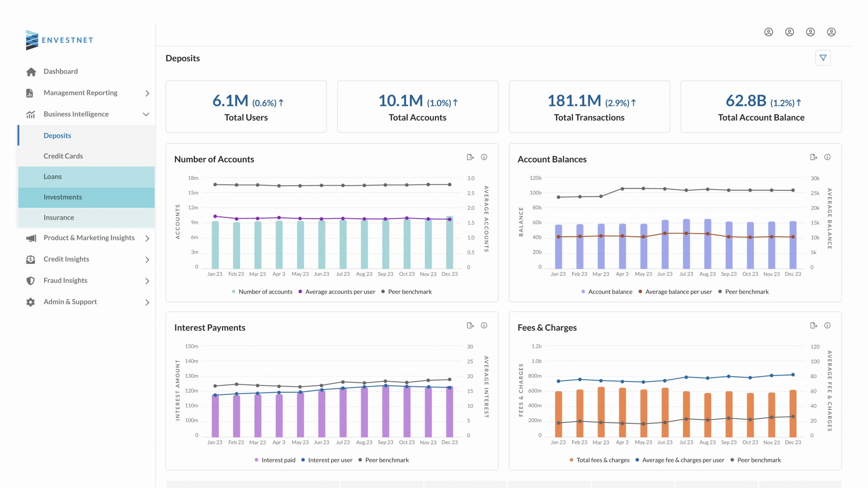Toggle the Number of accounts legend series
Viewport: 868px width, 488px height.
coord(262,292)
